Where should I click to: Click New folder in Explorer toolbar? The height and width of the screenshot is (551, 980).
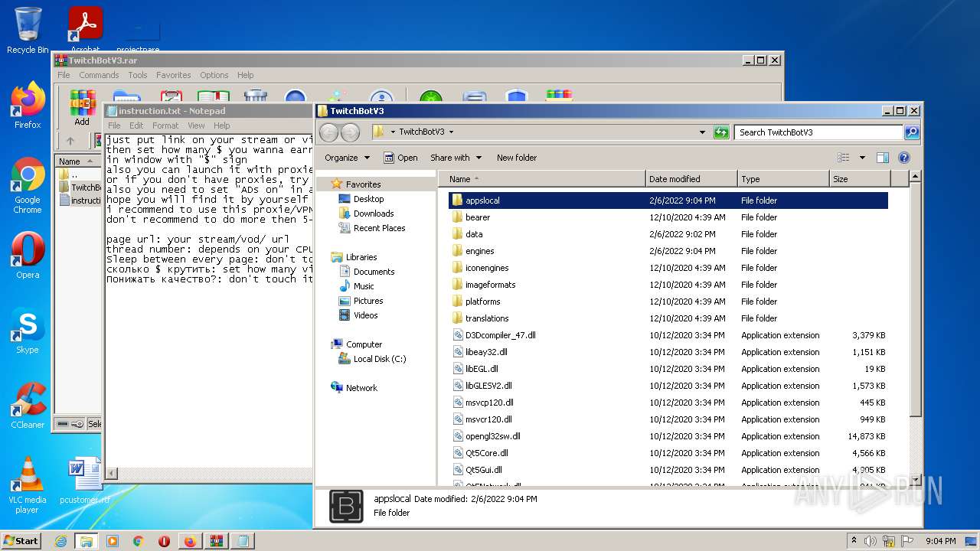[x=517, y=158]
